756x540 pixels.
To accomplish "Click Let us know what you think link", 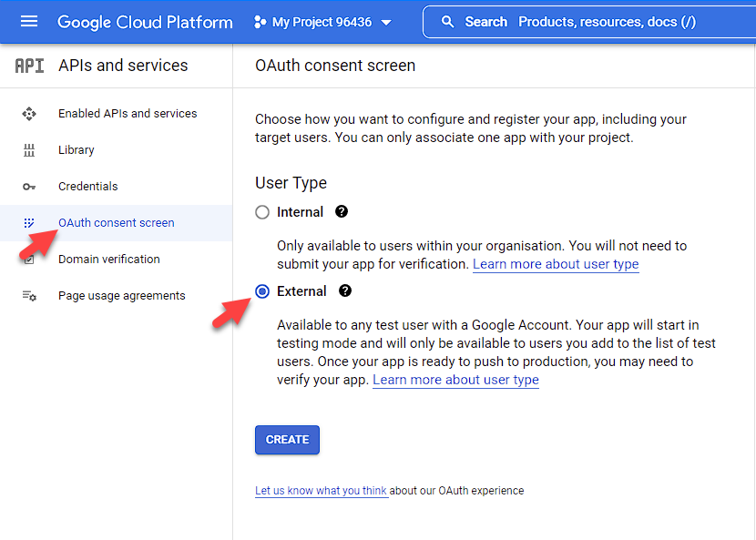I will click(x=321, y=491).
